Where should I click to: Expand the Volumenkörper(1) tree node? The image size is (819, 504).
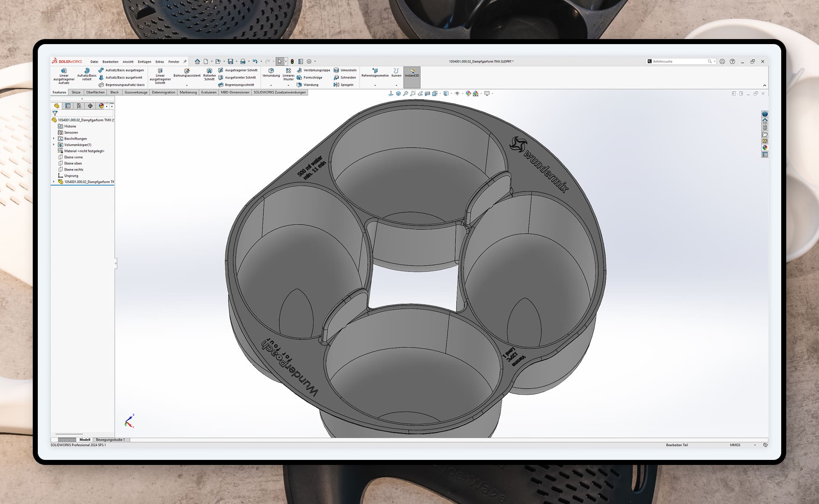(54, 144)
